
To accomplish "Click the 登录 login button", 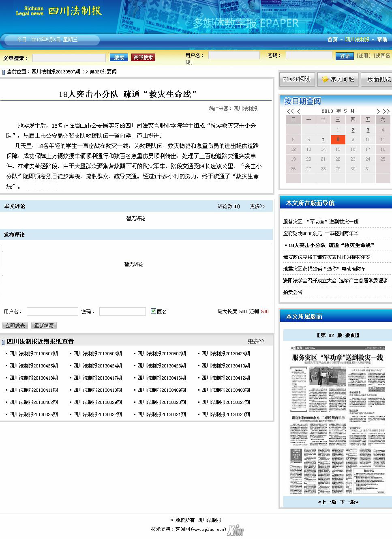I will tap(345, 56).
